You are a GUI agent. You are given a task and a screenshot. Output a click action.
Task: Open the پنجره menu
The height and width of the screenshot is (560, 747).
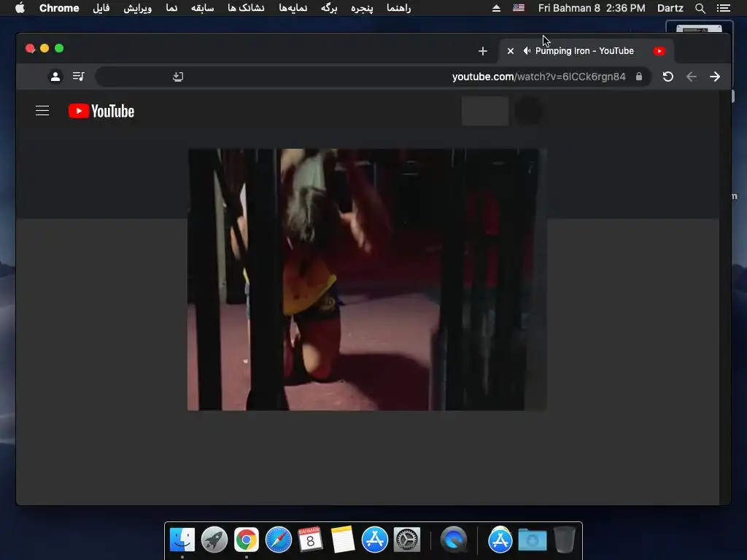coord(362,8)
